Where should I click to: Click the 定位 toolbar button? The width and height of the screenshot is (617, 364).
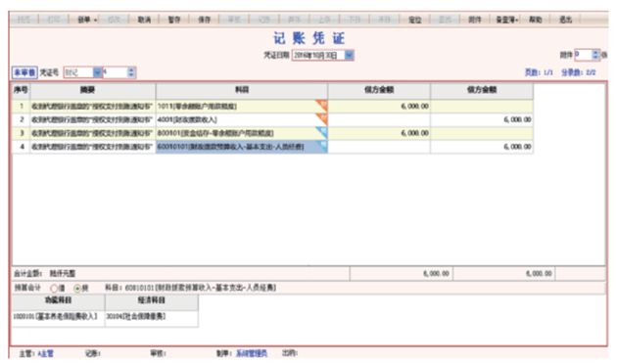point(414,20)
